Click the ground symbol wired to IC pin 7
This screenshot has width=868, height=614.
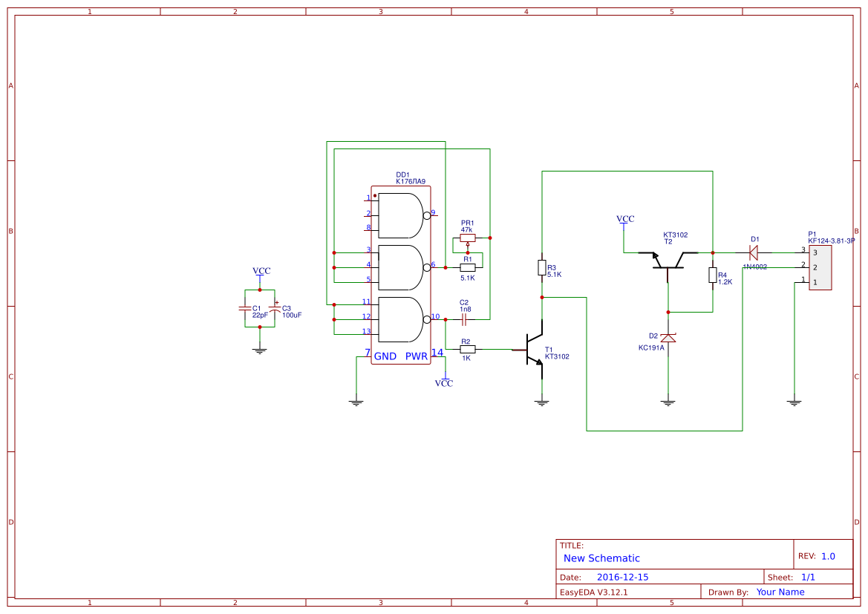tap(356, 403)
